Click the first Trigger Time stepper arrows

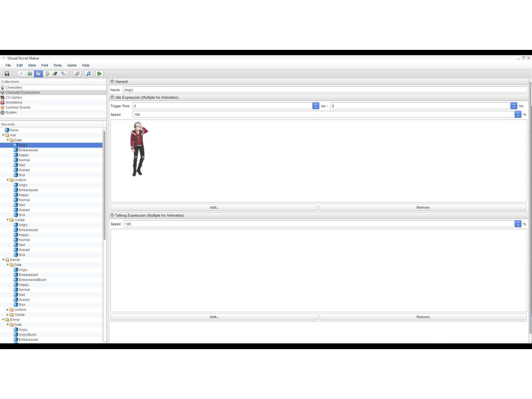click(x=315, y=106)
